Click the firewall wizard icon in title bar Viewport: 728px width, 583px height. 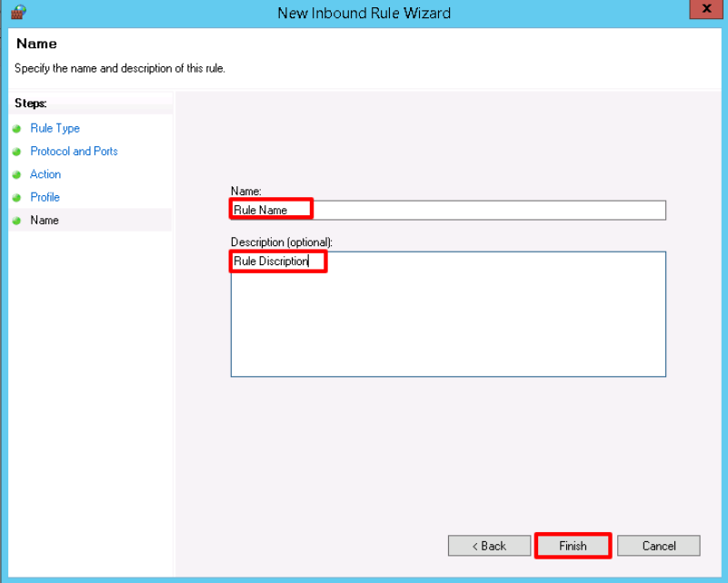click(17, 12)
